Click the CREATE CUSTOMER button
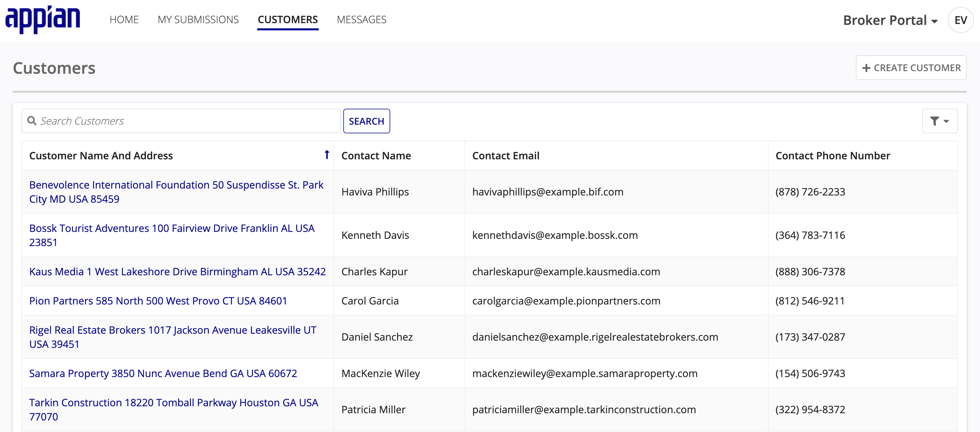 pos(911,68)
